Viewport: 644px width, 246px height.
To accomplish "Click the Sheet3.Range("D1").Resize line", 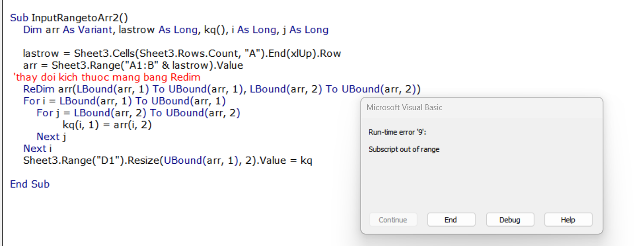I will (168, 161).
